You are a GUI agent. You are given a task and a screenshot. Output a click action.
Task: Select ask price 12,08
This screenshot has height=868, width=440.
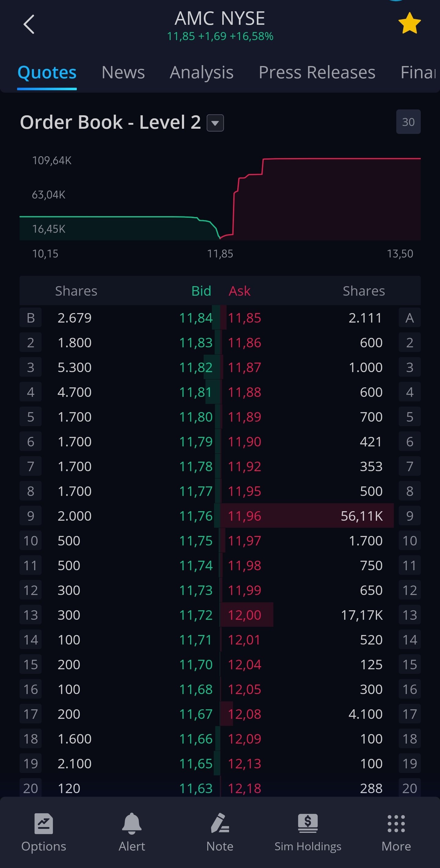click(245, 714)
